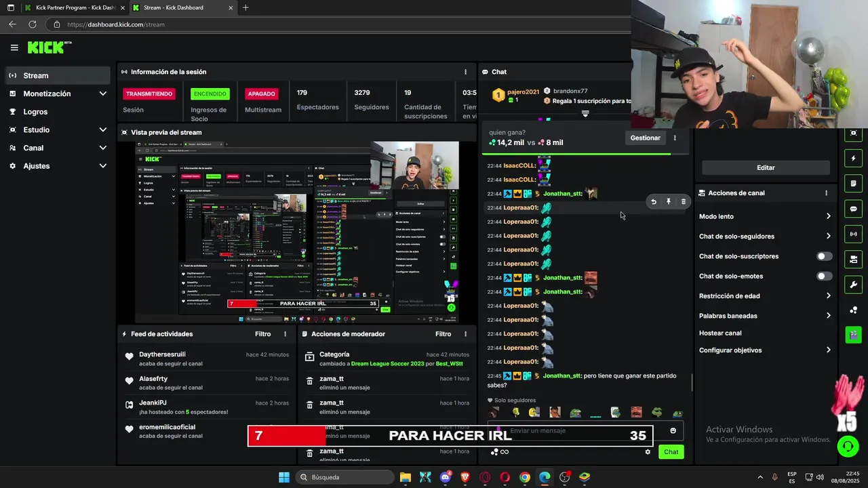Reply to the hovered Loperaaa01 message

[654, 201]
